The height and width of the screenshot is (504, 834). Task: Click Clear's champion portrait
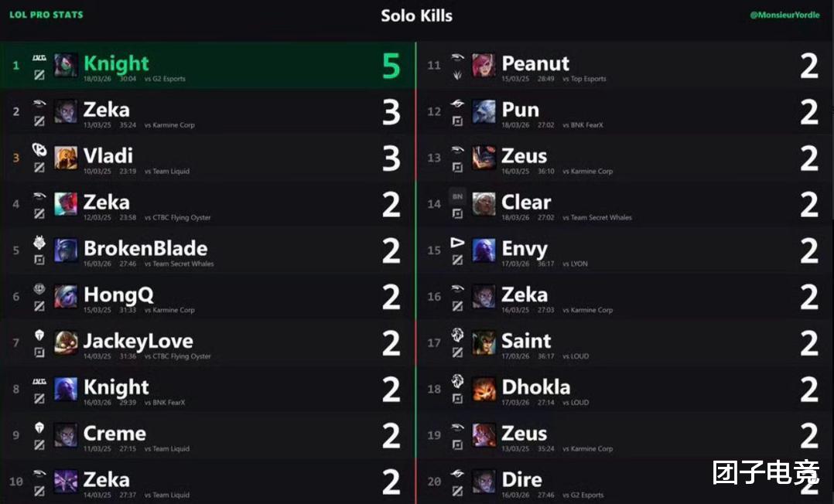click(484, 204)
